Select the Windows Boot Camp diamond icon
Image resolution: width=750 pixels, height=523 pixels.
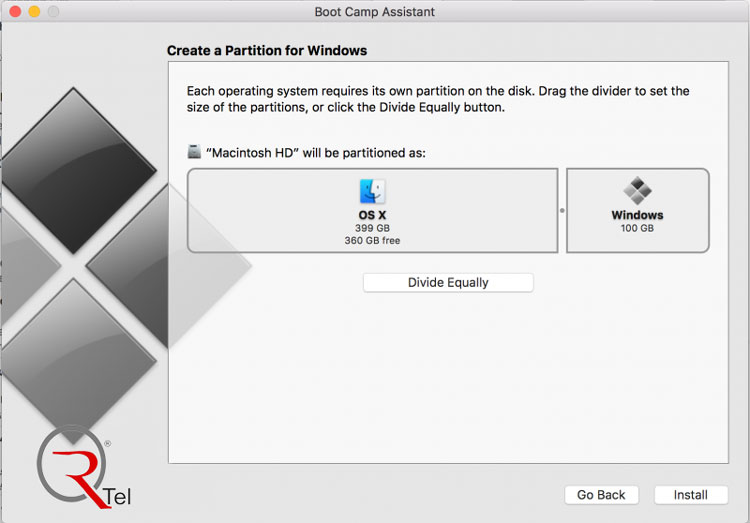[637, 190]
